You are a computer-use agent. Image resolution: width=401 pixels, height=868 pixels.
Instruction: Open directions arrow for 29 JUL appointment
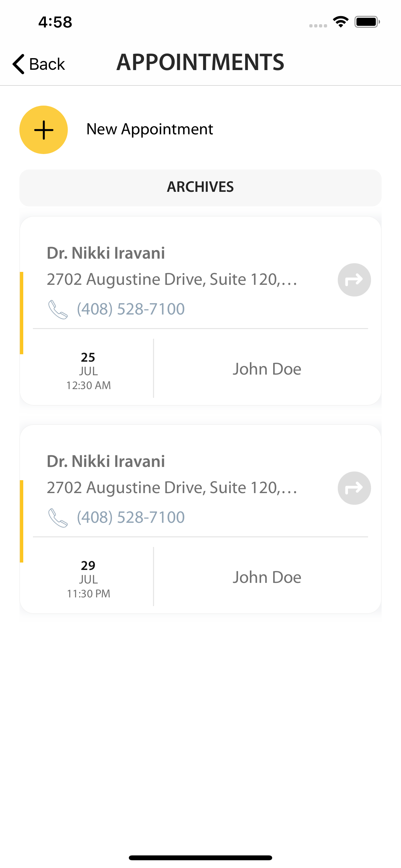coord(354,488)
